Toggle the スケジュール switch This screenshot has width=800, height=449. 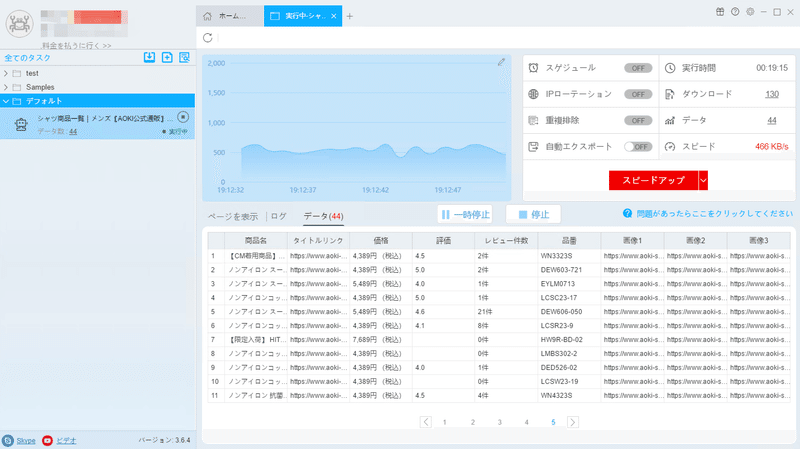[638, 68]
